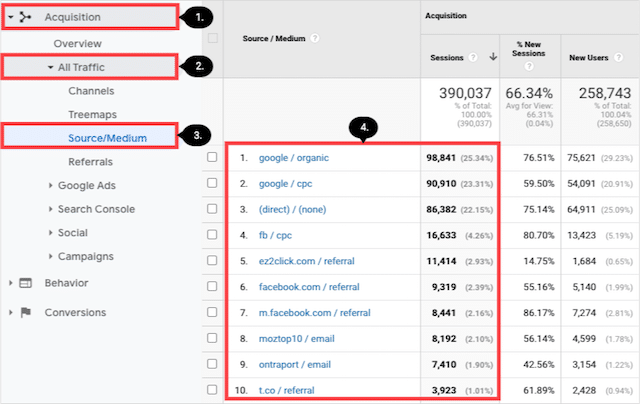The width and height of the screenshot is (640, 404).
Task: Click the Conversions flag icon
Action: point(26,312)
